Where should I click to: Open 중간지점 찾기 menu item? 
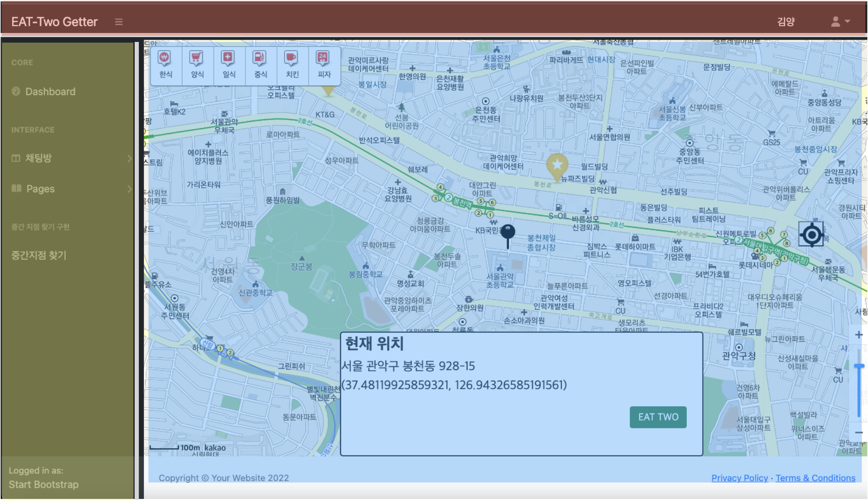click(x=39, y=255)
